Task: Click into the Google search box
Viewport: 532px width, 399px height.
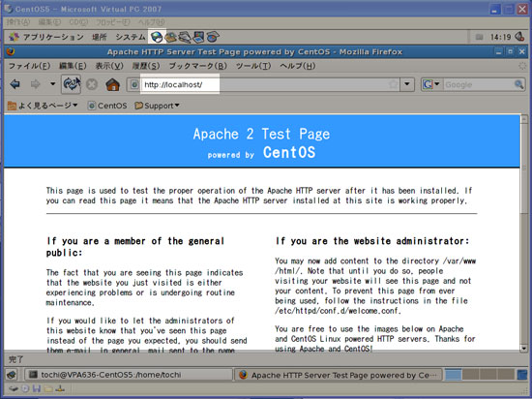Action: click(x=479, y=84)
